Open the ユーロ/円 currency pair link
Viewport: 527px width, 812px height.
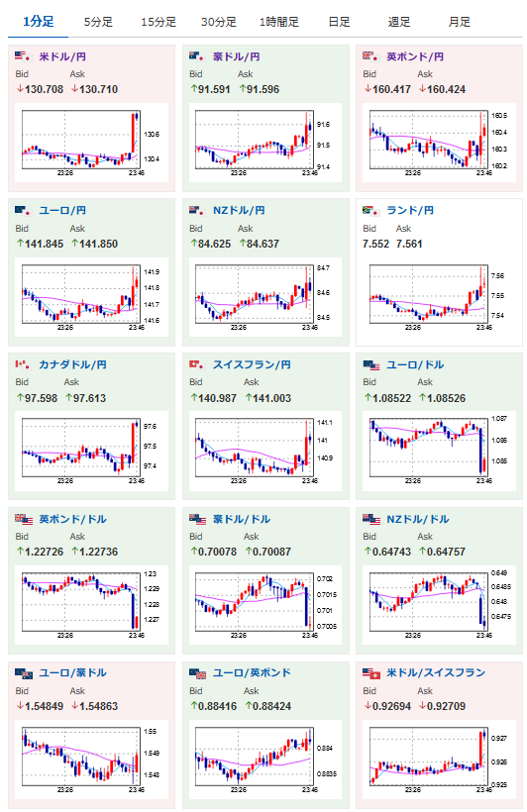(x=62, y=210)
